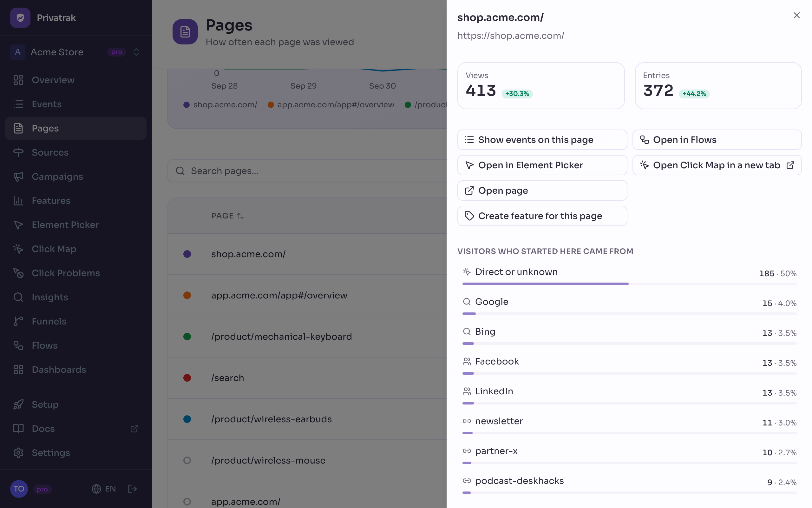Click Open in Flows button
Image resolution: width=812 pixels, height=508 pixels.
pyautogui.click(x=717, y=140)
